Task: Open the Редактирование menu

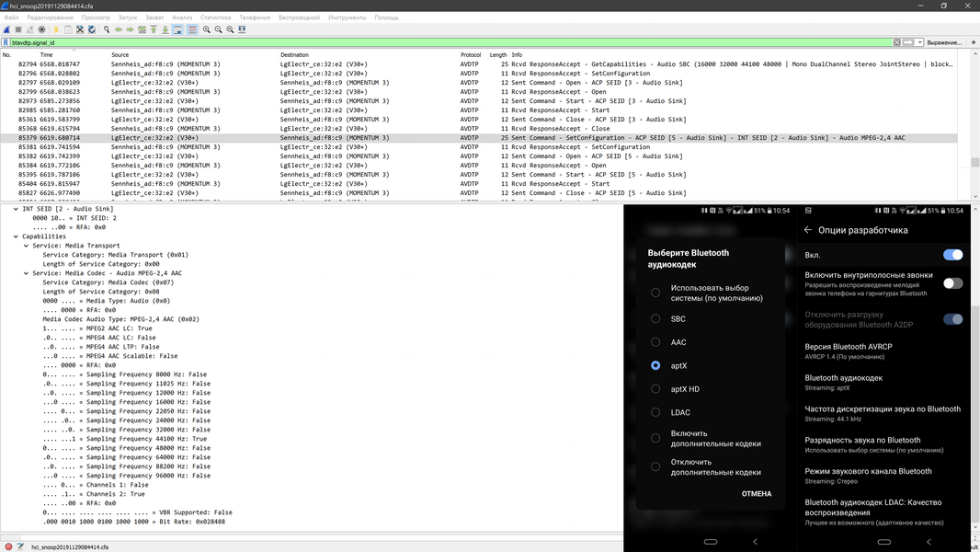Action: click(x=50, y=17)
